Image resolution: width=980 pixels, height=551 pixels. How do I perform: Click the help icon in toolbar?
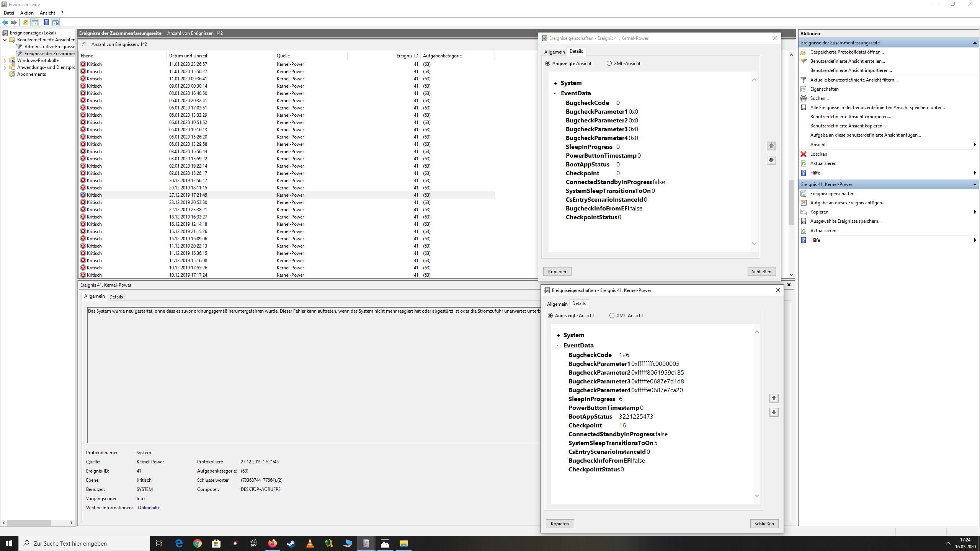click(46, 22)
